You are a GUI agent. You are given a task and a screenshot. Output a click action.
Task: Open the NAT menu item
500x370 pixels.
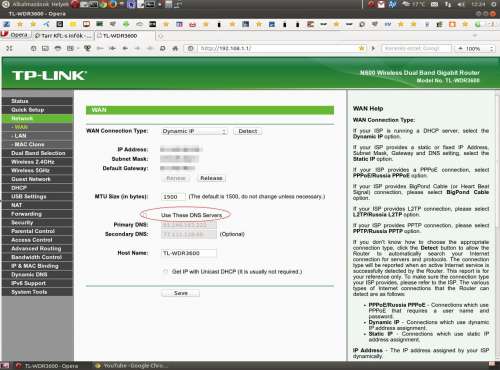[37, 205]
